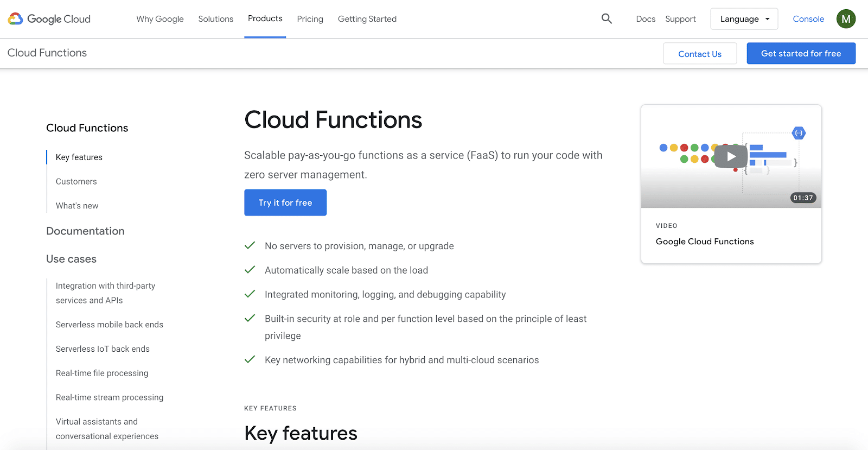Select Real-time file processing
868x450 pixels.
pos(102,373)
